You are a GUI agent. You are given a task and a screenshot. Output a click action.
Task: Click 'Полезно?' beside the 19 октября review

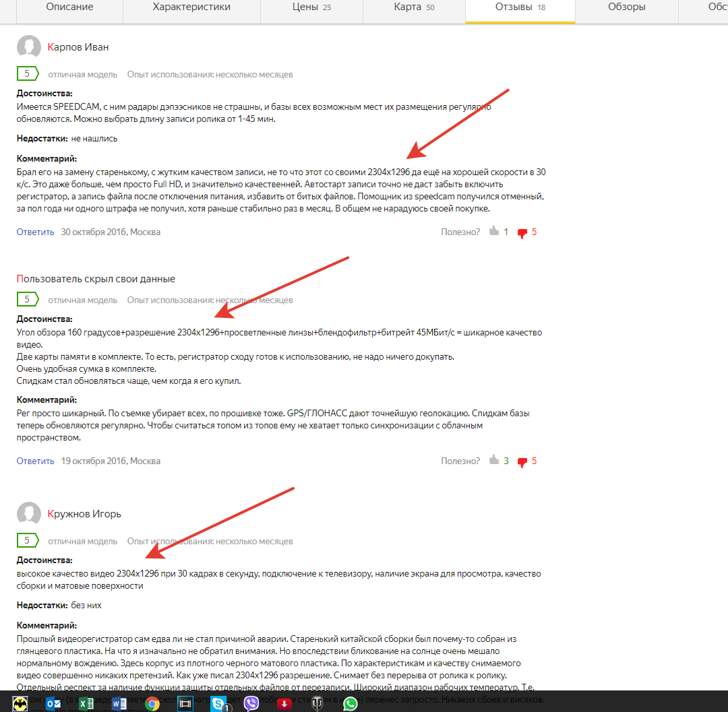coord(460,461)
